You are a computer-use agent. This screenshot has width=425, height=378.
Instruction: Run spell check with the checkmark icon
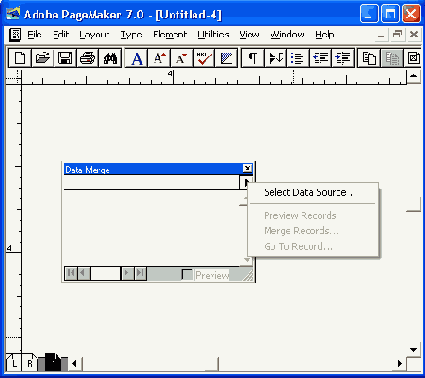(x=204, y=58)
